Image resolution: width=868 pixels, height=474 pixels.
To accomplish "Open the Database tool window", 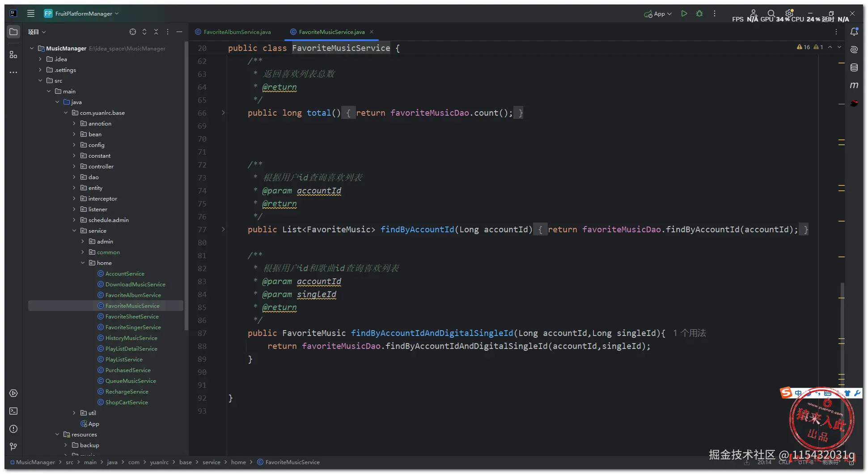I will coord(854,67).
